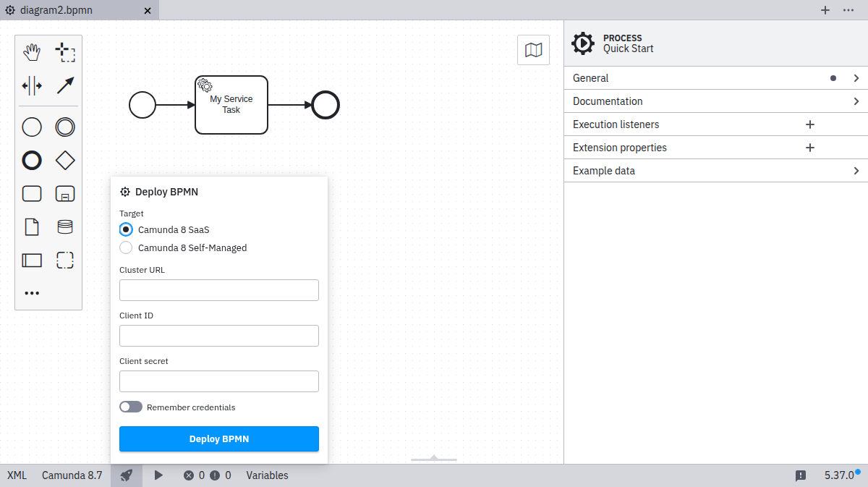Viewport: 868px width, 487px height.
Task: Add an Execution listener
Action: pos(809,124)
